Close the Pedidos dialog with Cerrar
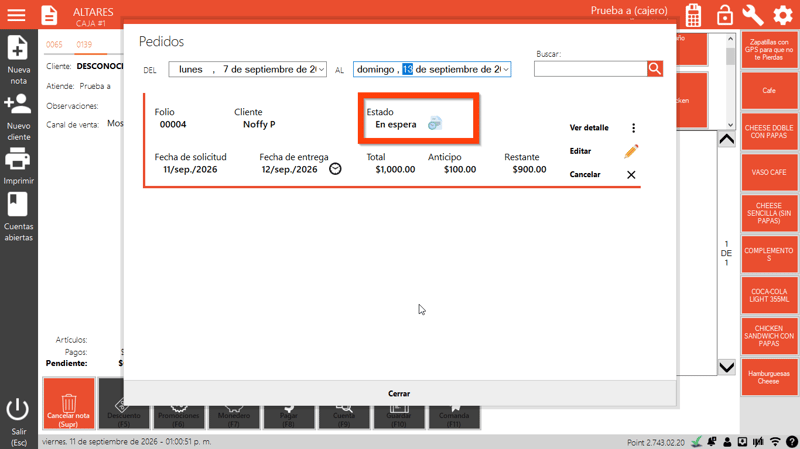 (x=399, y=393)
